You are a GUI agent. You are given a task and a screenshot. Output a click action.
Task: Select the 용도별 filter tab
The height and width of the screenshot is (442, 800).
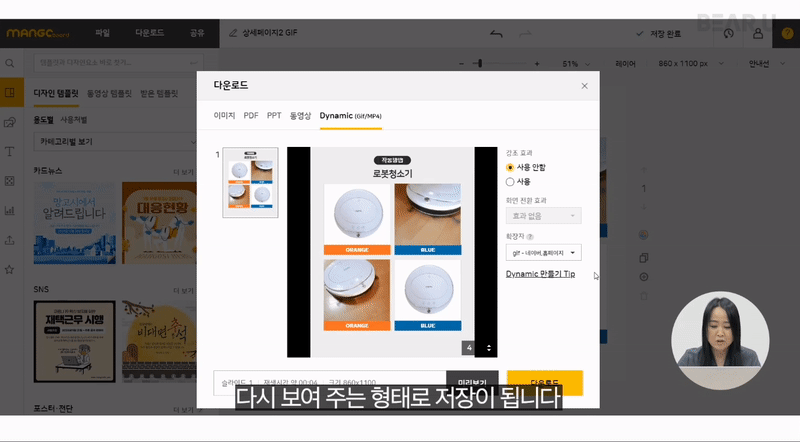(x=43, y=120)
